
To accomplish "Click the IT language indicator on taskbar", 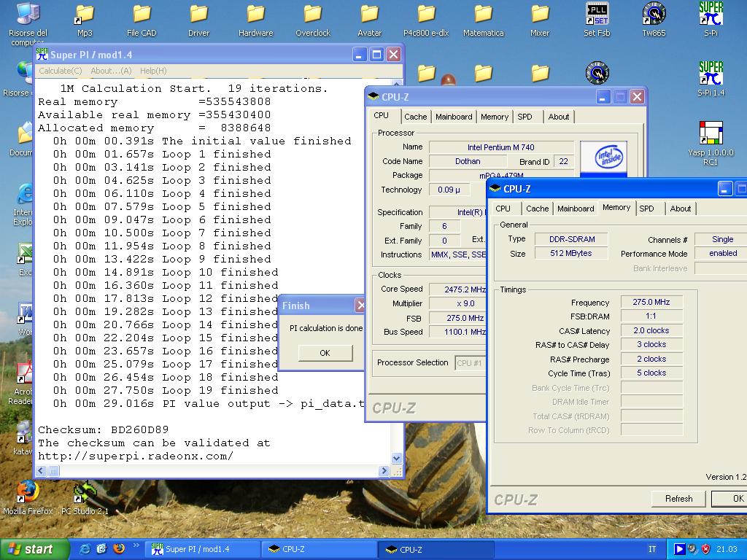I will [652, 549].
